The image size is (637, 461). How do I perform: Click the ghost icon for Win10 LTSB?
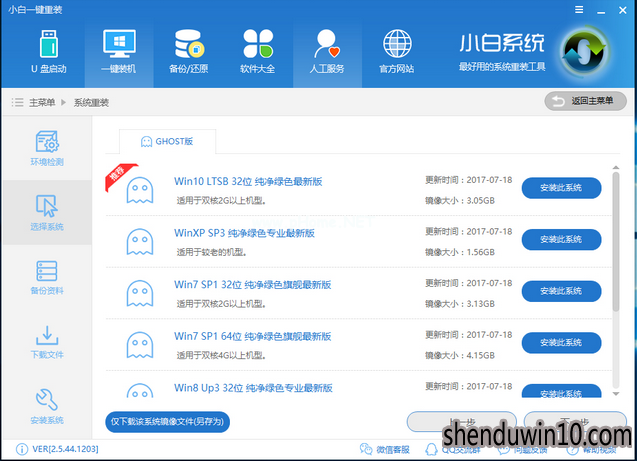pos(140,190)
